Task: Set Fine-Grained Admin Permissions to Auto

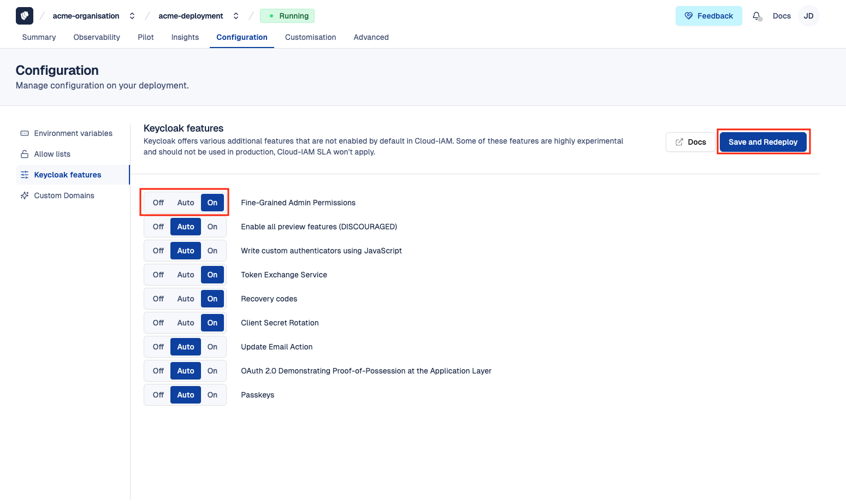Action: point(186,203)
